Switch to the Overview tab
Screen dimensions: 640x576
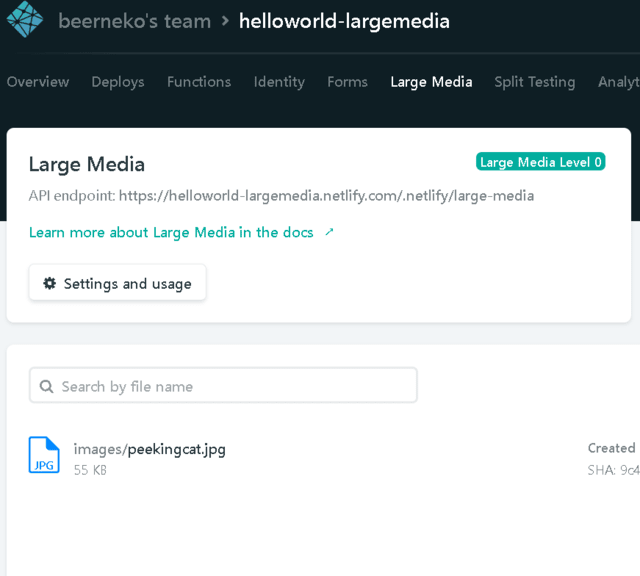(x=38, y=82)
